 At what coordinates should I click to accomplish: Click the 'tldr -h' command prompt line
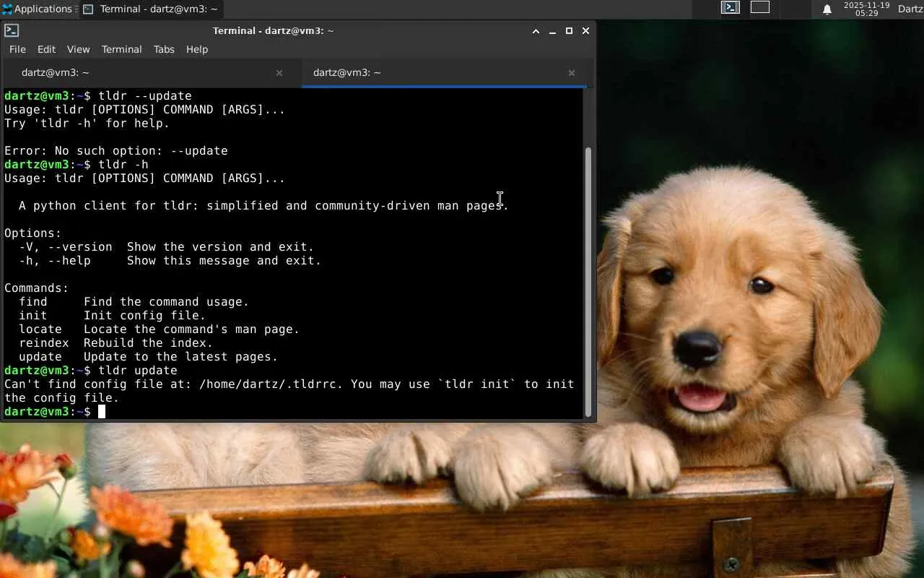[x=77, y=165]
